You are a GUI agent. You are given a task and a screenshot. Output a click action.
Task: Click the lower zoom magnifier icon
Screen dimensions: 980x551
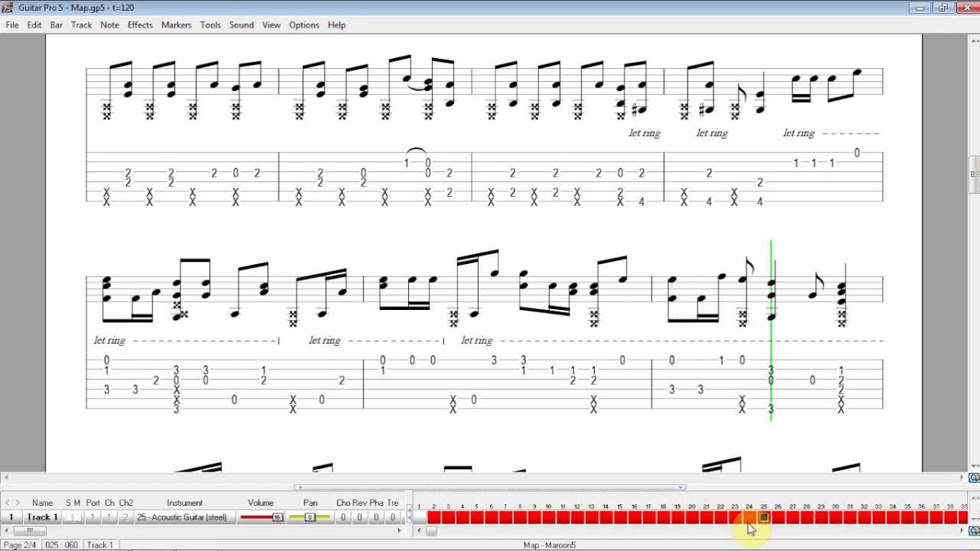(x=975, y=530)
